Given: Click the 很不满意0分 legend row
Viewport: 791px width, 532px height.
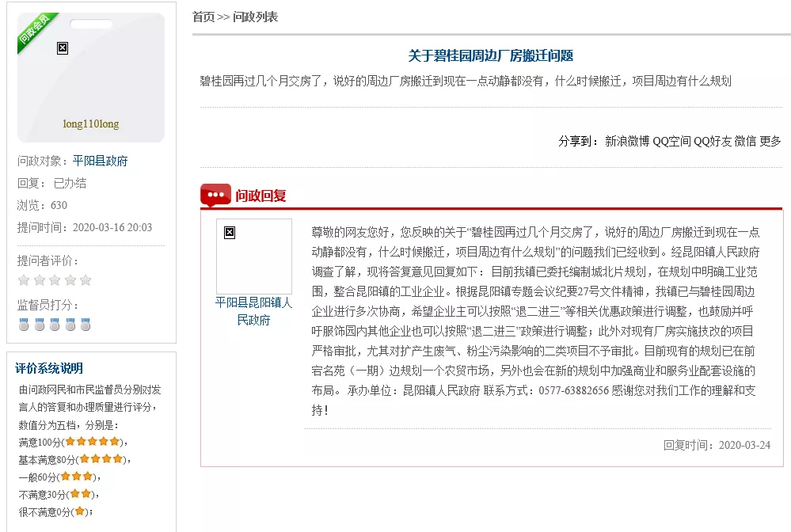Looking at the screenshot, I should 55,512.
